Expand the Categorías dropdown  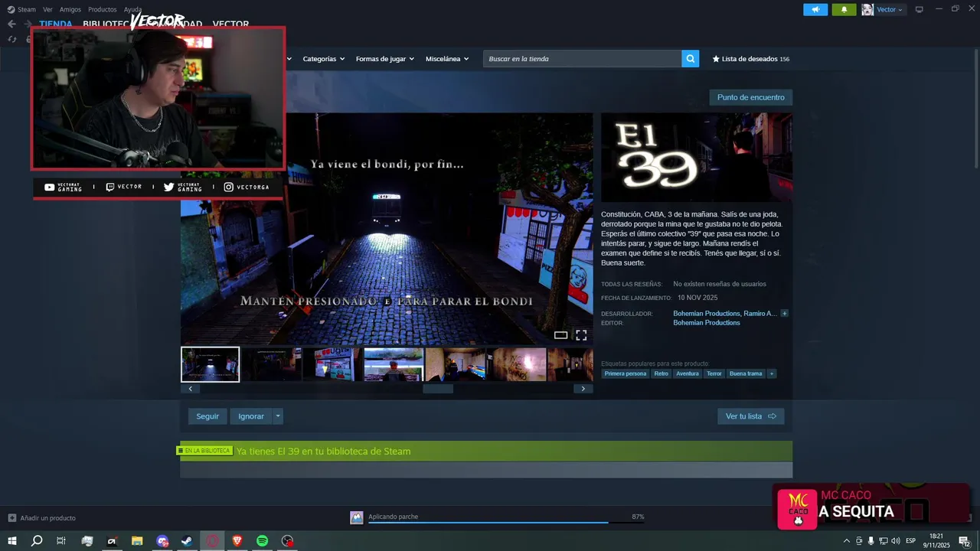(323, 59)
